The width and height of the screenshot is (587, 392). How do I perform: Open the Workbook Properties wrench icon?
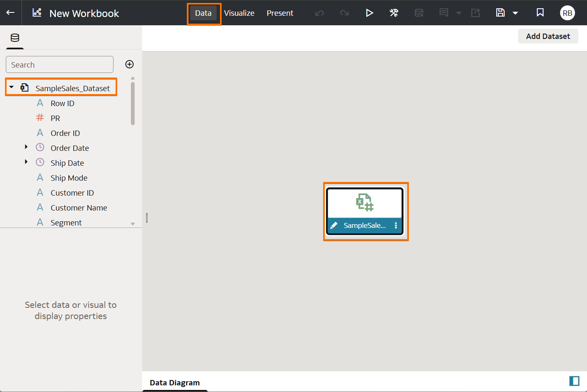point(394,13)
